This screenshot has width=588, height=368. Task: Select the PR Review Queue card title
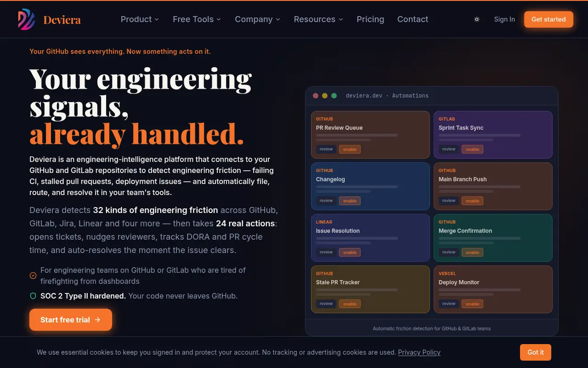tap(339, 128)
